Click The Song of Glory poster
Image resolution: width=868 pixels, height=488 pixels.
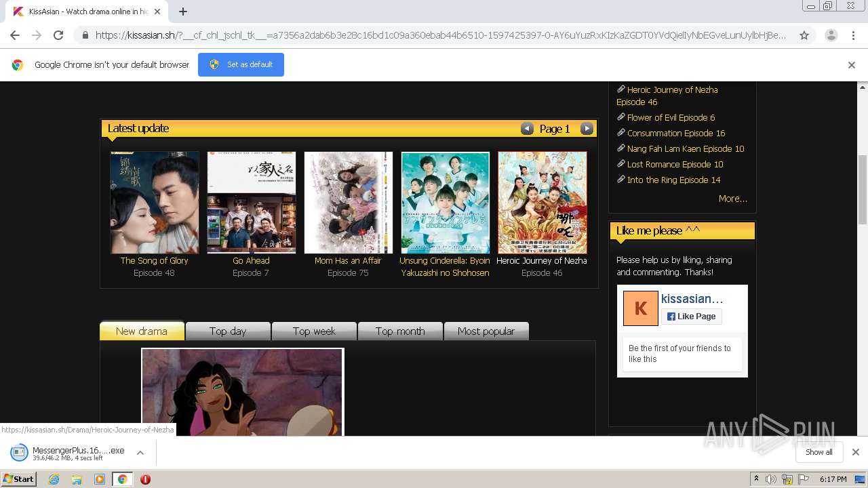[x=155, y=203]
